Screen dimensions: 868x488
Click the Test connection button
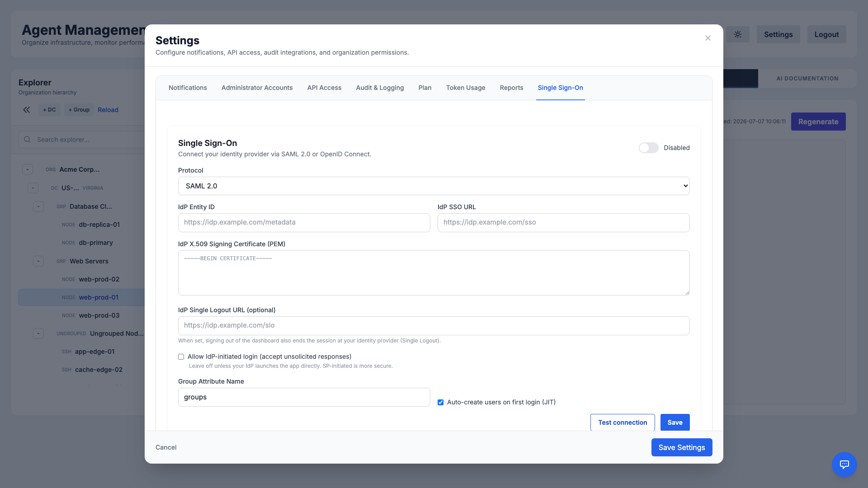pyautogui.click(x=623, y=422)
